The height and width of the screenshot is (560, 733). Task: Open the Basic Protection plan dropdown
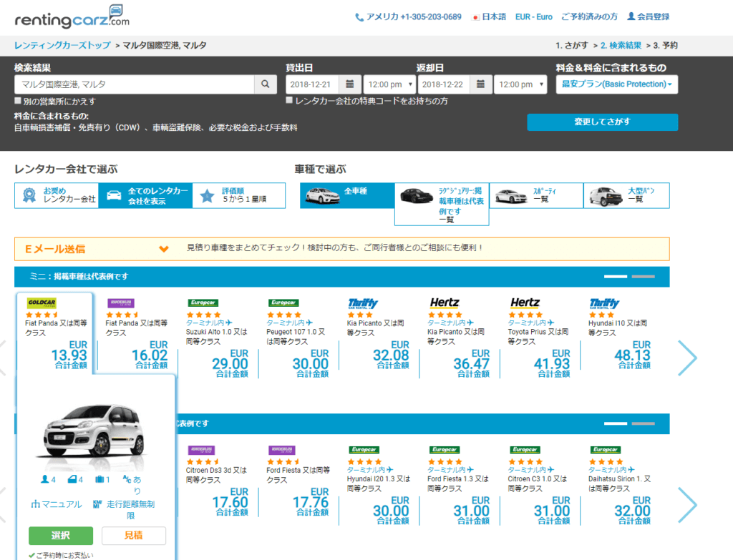[616, 84]
